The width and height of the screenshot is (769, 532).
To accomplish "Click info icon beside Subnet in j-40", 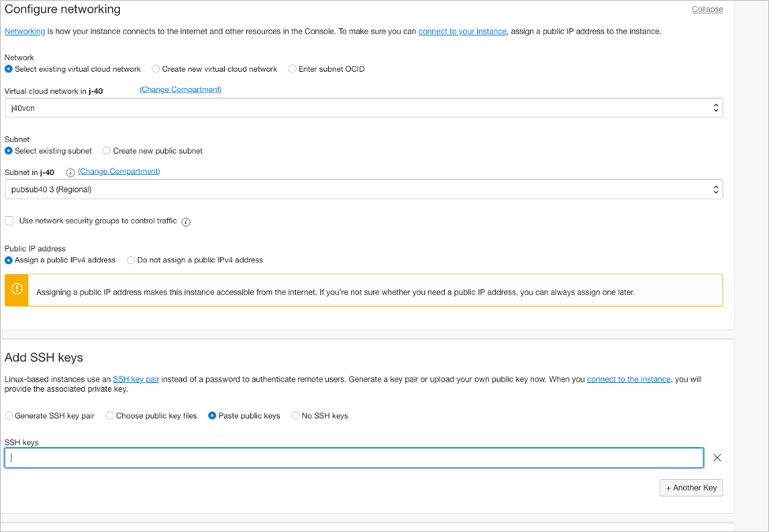I will click(x=70, y=172).
